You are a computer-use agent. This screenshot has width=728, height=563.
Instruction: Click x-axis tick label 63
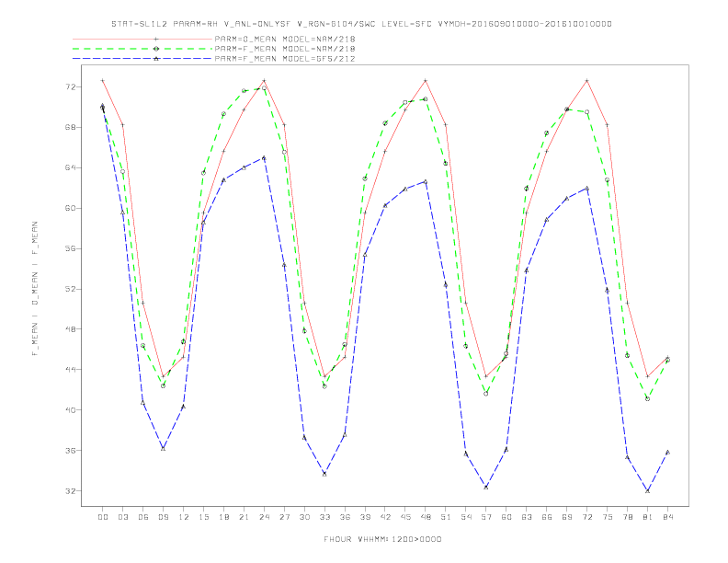pos(527,517)
